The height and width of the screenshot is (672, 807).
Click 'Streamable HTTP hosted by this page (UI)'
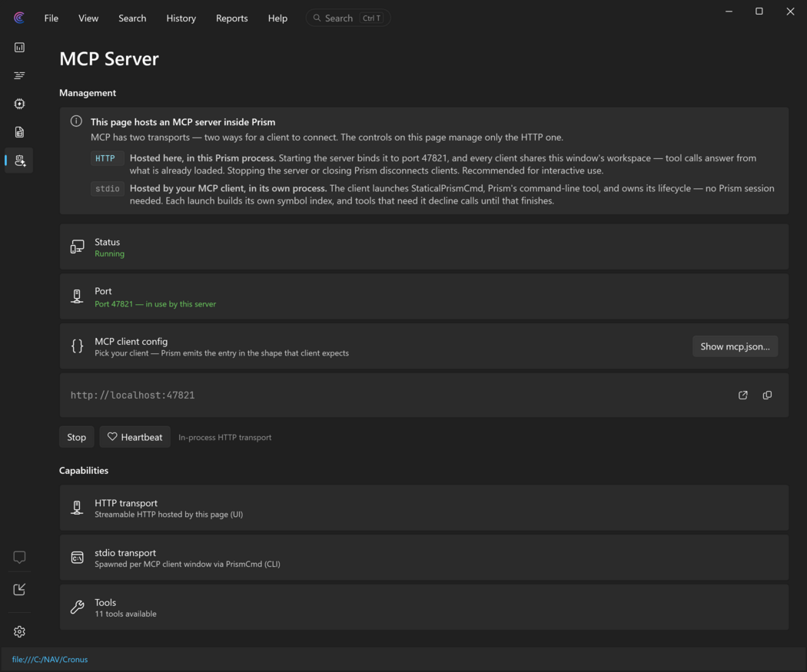169,514
